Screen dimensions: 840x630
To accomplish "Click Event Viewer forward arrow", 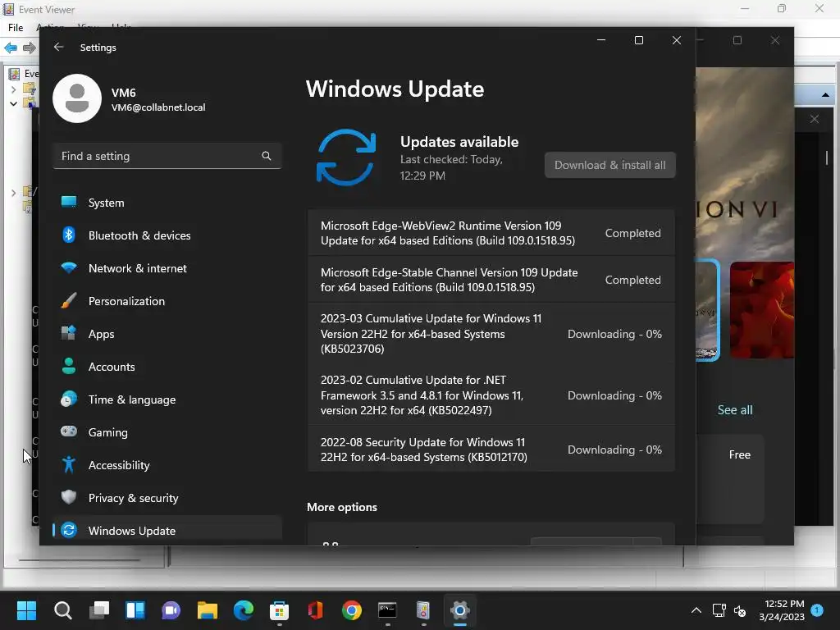I will point(29,48).
